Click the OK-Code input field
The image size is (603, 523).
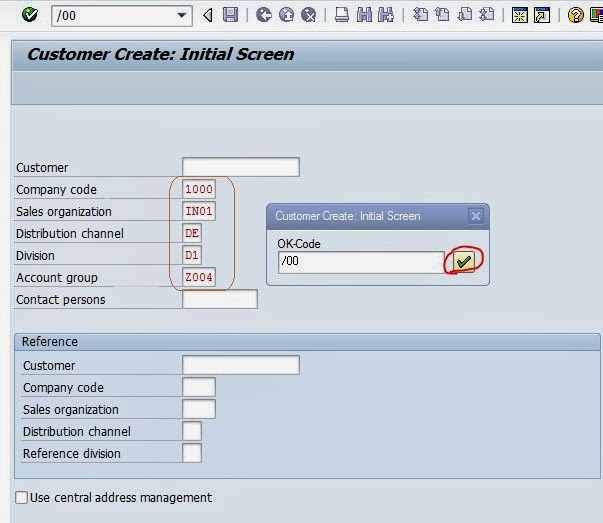pyautogui.click(x=360, y=262)
